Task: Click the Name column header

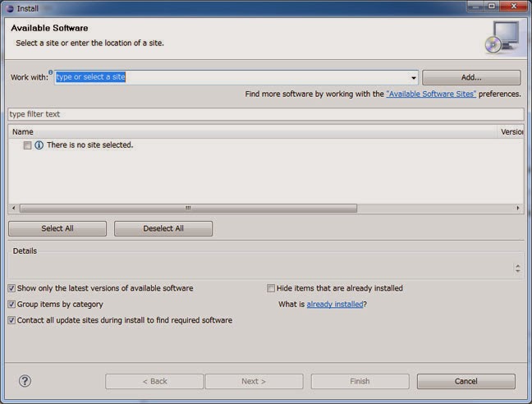Action: [252, 132]
